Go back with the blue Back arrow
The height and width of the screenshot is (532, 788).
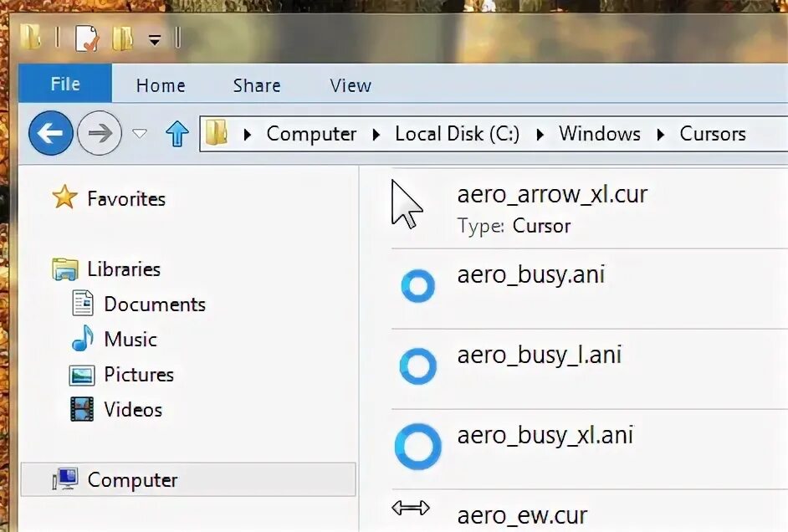[x=51, y=133]
